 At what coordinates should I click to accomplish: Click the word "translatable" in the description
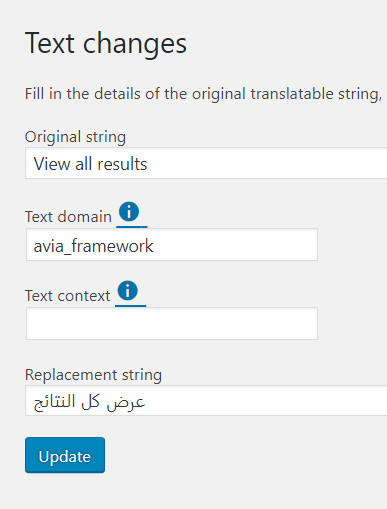292,94
